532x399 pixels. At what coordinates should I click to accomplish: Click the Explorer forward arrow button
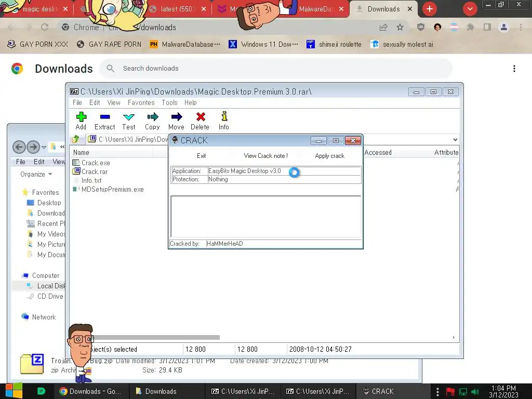tap(33, 147)
